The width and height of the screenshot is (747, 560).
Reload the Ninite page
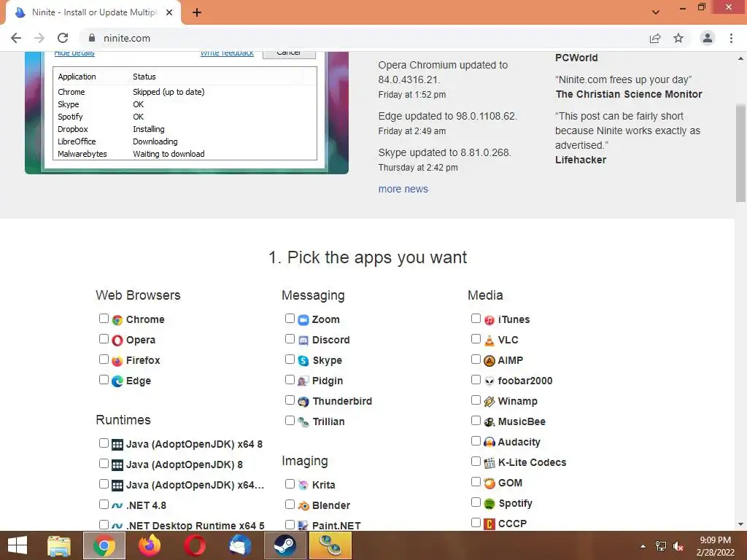coord(63,38)
